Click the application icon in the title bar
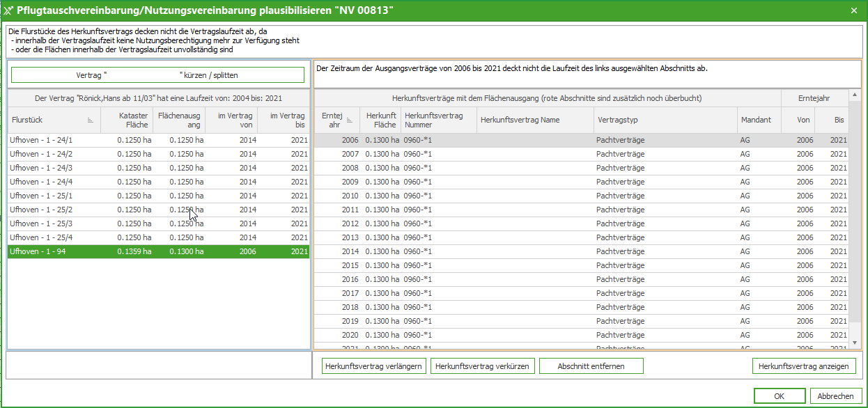 [8, 10]
